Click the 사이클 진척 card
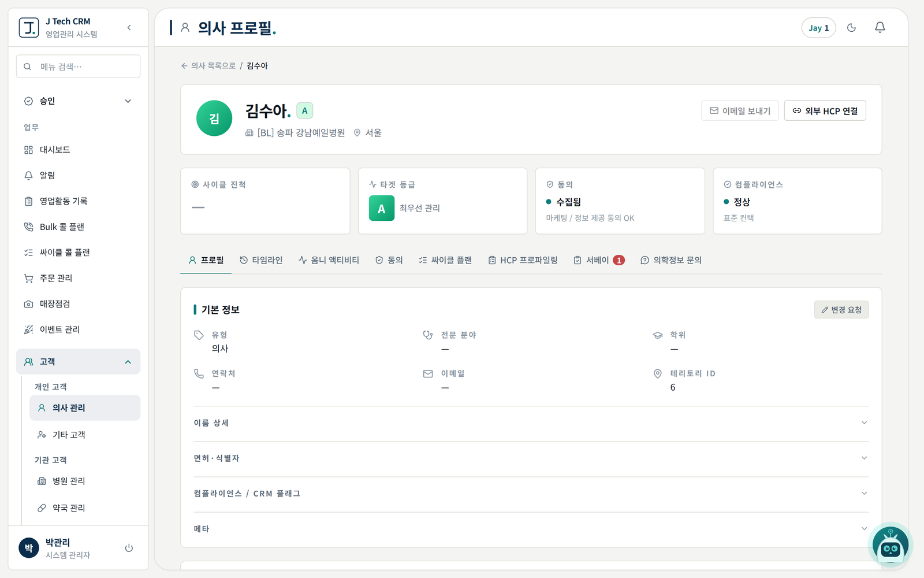 tap(265, 201)
